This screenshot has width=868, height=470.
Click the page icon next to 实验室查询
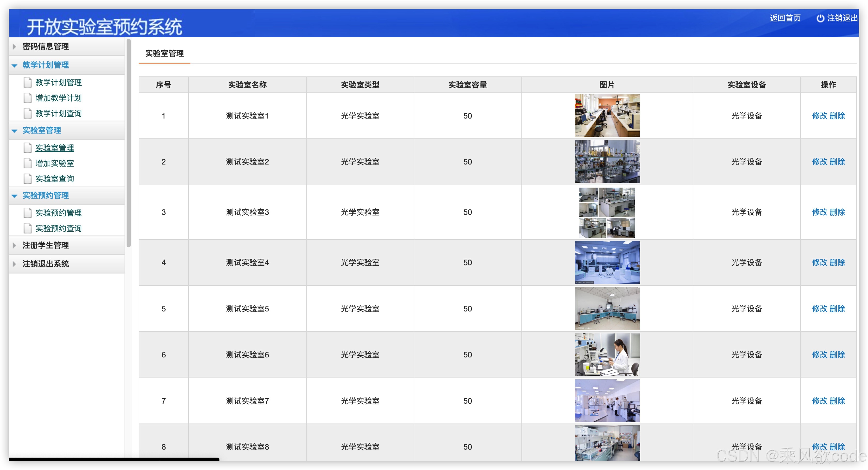(x=28, y=179)
